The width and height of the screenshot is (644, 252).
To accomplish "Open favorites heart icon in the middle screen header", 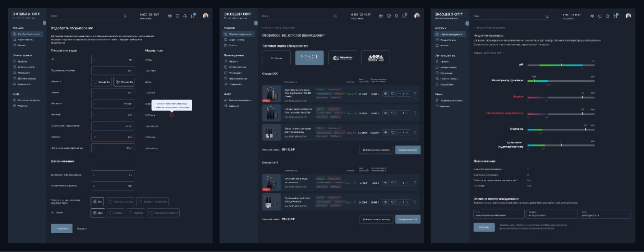I will click(x=389, y=16).
